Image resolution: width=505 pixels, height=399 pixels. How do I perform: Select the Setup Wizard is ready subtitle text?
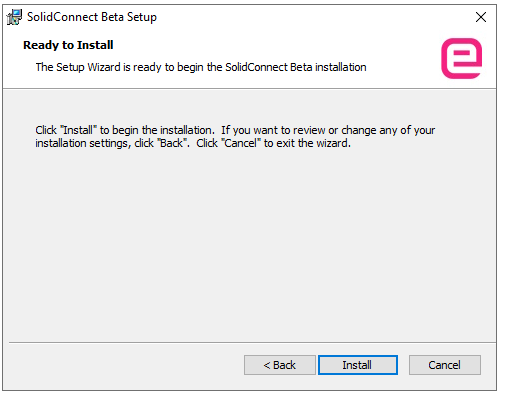(x=201, y=67)
